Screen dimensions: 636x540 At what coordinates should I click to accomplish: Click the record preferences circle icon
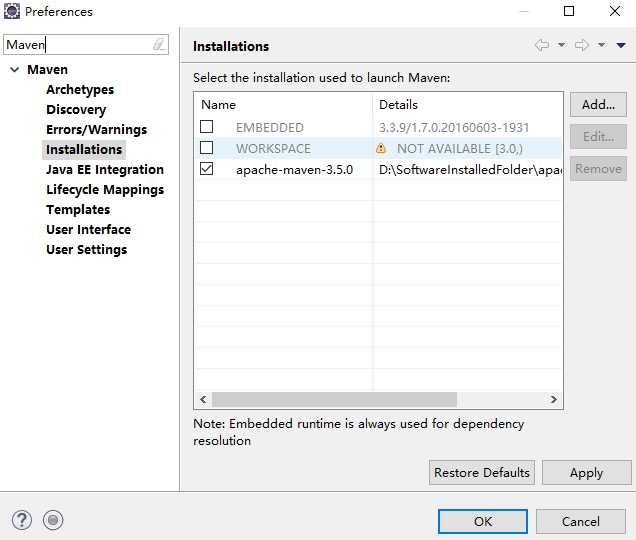[53, 520]
